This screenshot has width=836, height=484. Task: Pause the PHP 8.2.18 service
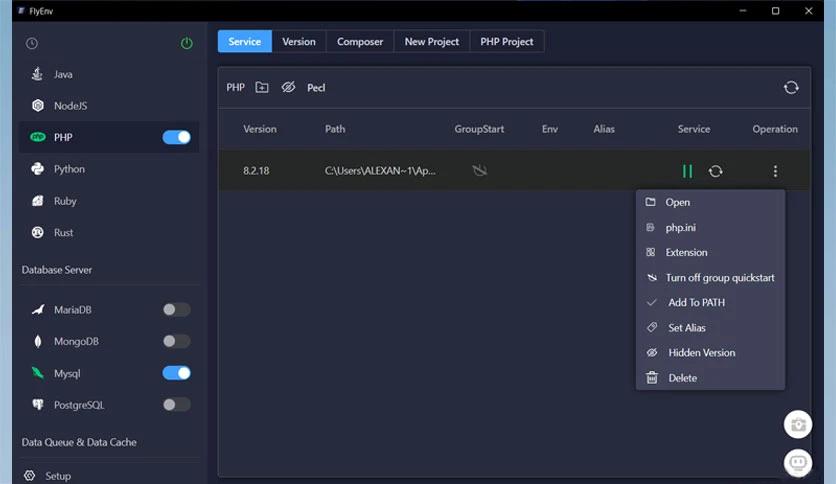point(687,171)
